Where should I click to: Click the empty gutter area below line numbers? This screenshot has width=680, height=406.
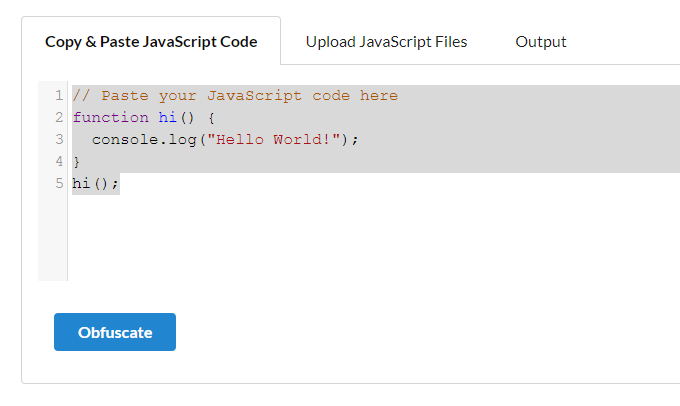(x=52, y=238)
